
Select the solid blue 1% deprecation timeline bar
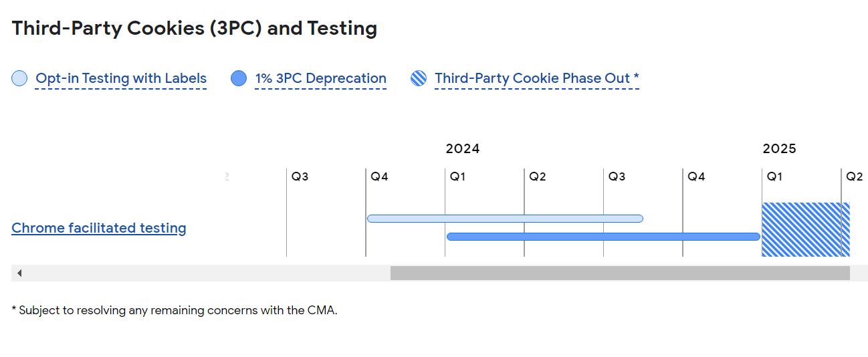603,237
